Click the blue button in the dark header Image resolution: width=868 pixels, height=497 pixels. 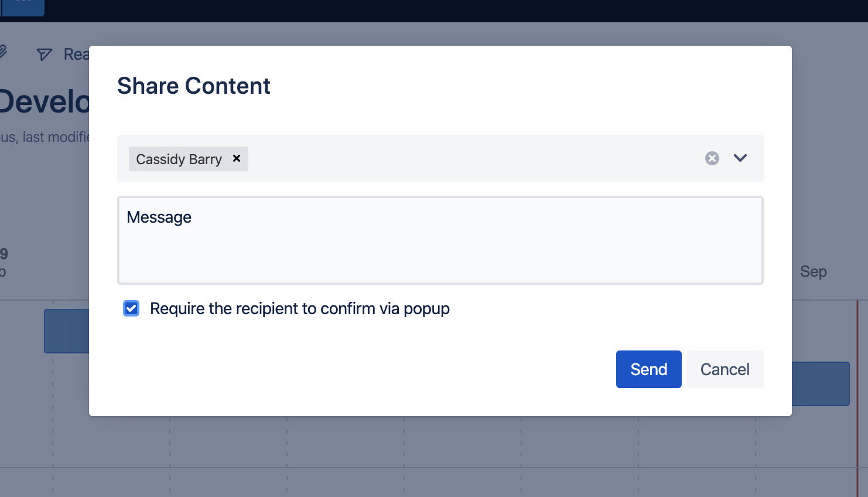click(22, 7)
